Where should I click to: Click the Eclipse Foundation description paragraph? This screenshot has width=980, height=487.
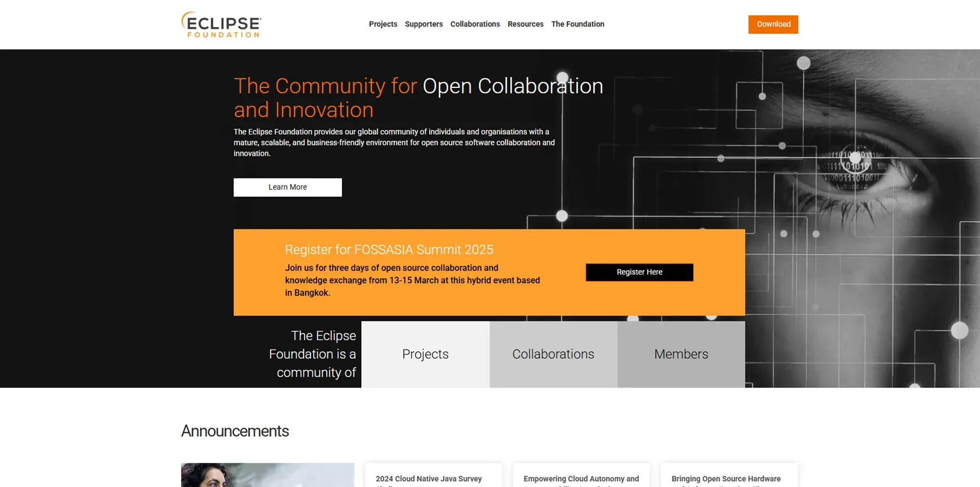(x=394, y=142)
